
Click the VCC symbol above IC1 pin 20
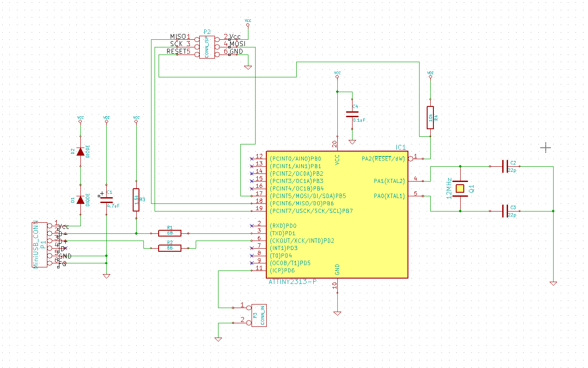pyautogui.click(x=337, y=74)
